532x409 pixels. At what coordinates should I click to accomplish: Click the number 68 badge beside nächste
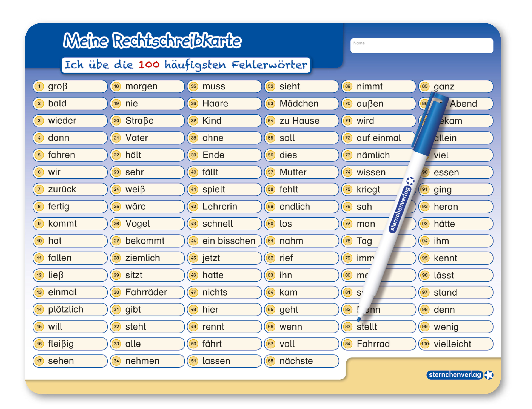coord(271,361)
